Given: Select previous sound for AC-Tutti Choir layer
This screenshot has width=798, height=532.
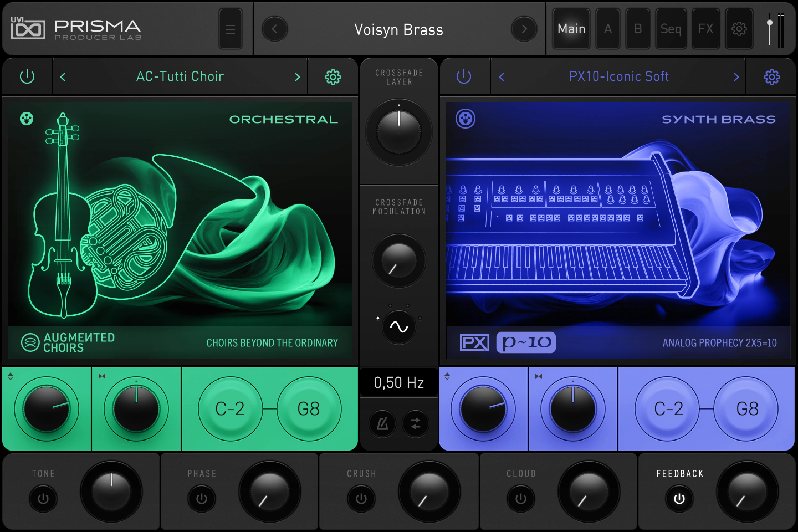Looking at the screenshot, I should coord(63,77).
